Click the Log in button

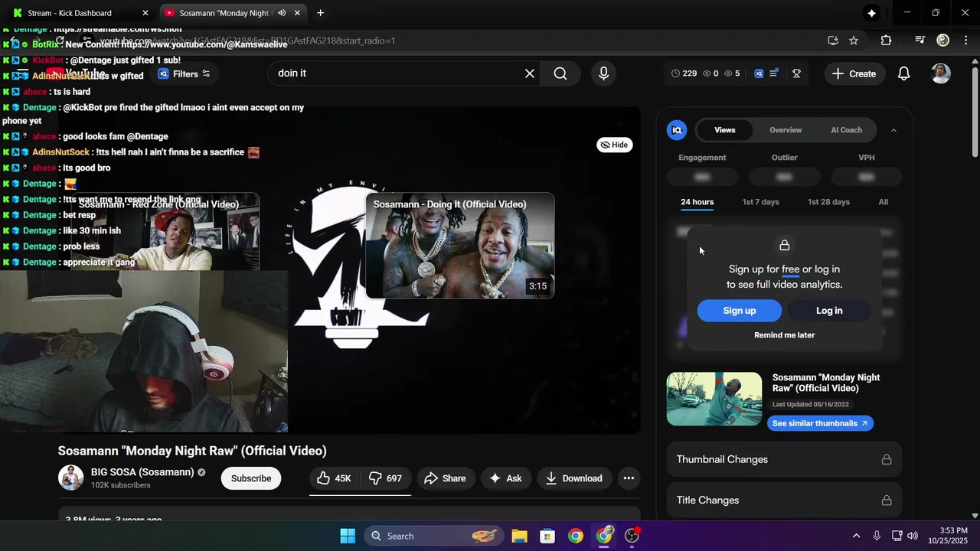(x=829, y=311)
